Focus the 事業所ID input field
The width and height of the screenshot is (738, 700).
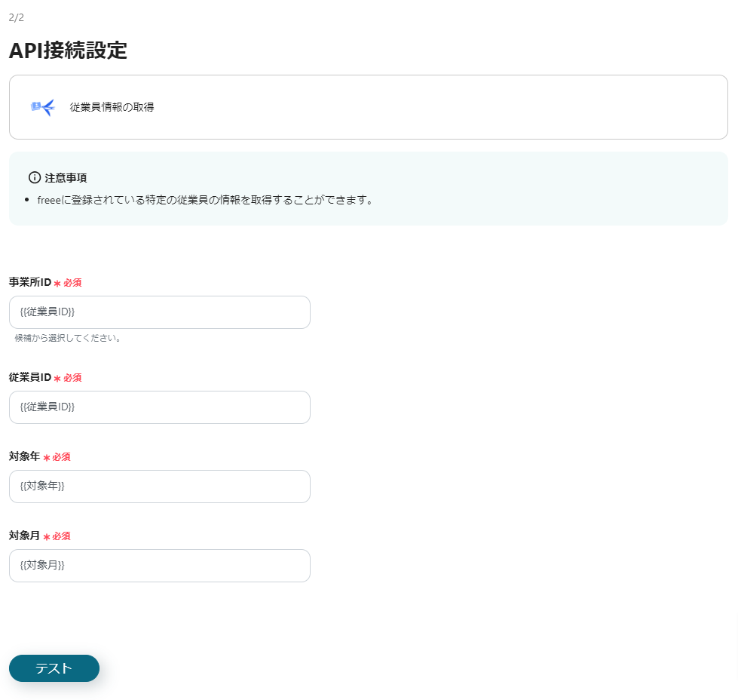160,312
